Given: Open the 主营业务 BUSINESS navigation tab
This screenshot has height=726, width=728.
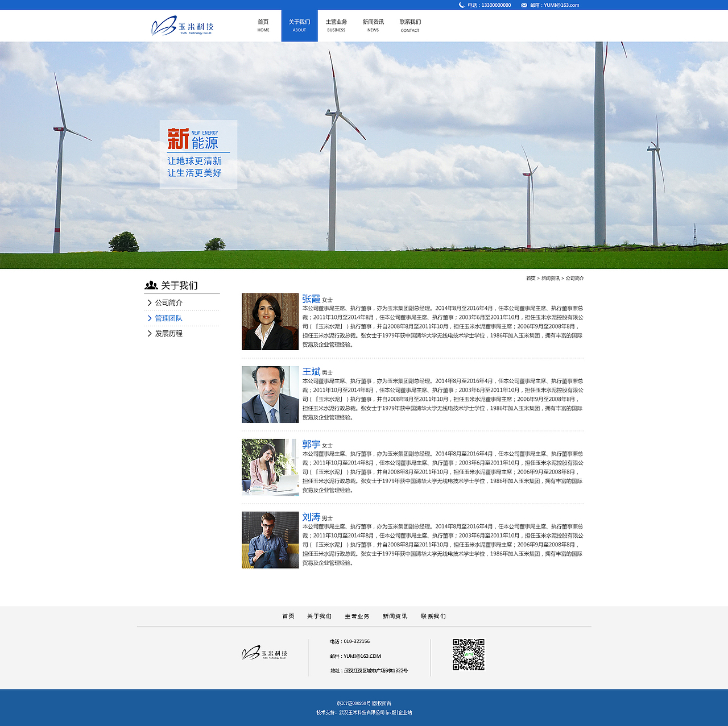Looking at the screenshot, I should (336, 26).
